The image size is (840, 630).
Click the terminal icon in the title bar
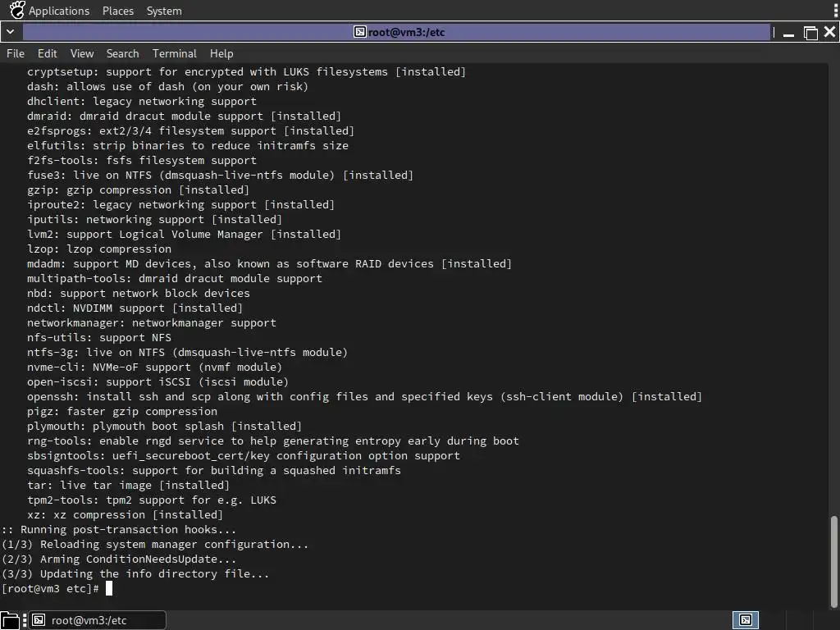coord(359,32)
